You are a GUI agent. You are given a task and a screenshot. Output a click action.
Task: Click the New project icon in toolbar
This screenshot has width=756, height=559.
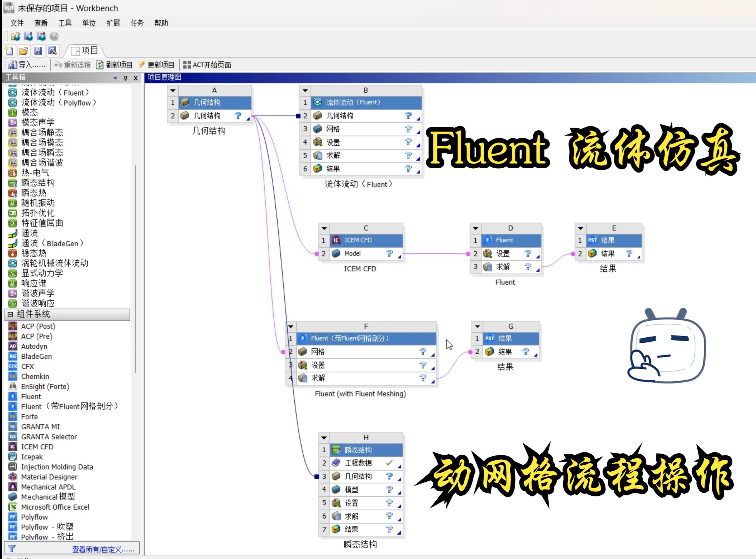[9, 51]
